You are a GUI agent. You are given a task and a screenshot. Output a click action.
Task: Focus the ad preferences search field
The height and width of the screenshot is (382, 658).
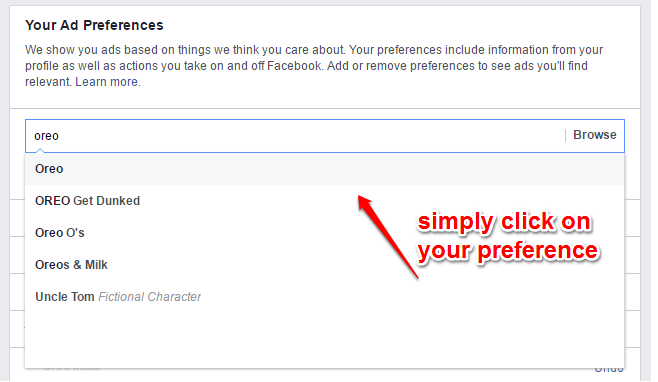coord(325,136)
